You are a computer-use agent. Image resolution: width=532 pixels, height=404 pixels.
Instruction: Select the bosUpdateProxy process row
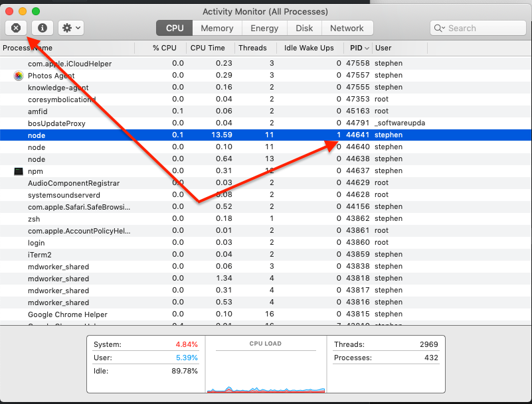pyautogui.click(x=266, y=123)
